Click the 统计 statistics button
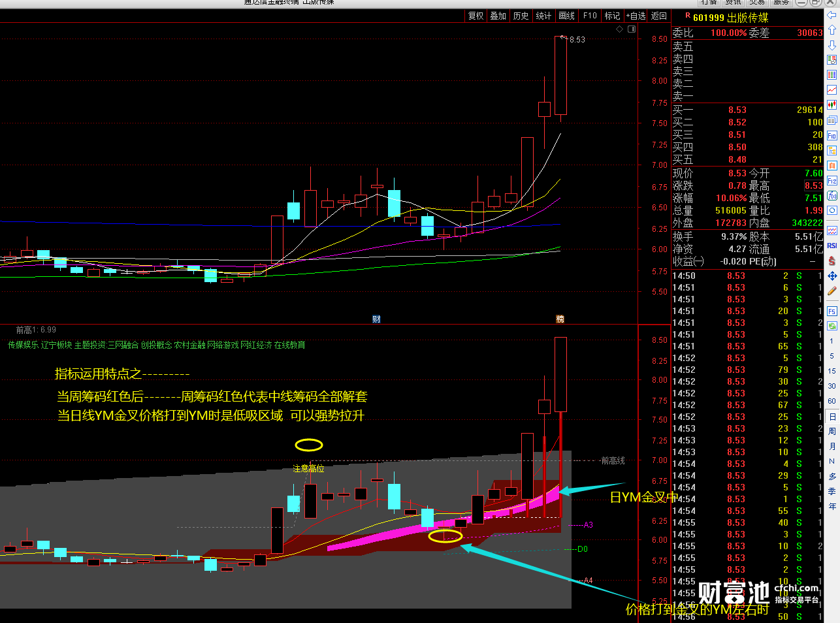 [x=543, y=16]
